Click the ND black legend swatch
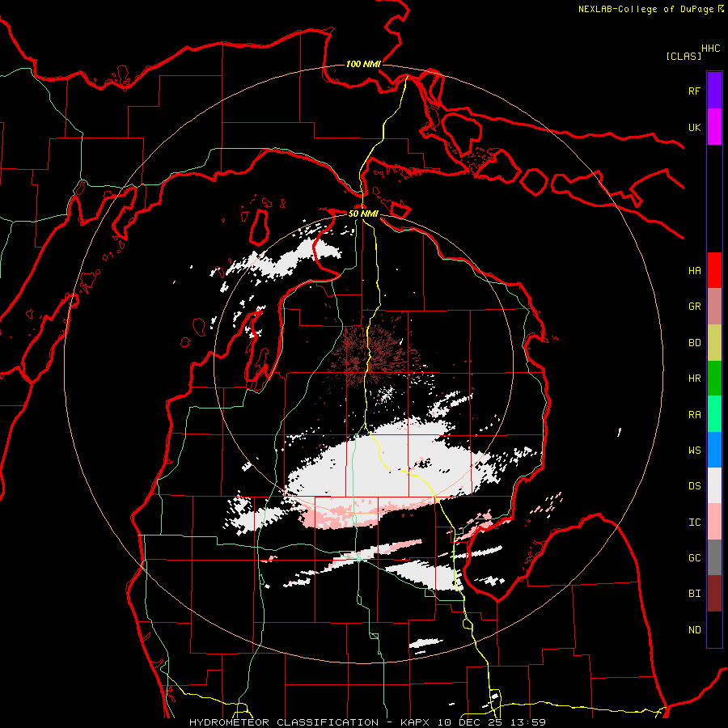The image size is (728, 728). pyautogui.click(x=714, y=629)
